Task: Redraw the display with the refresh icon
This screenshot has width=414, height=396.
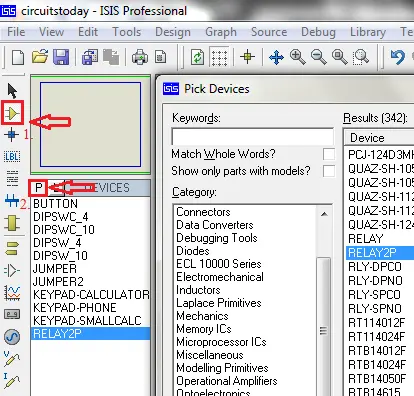Action: (197, 57)
